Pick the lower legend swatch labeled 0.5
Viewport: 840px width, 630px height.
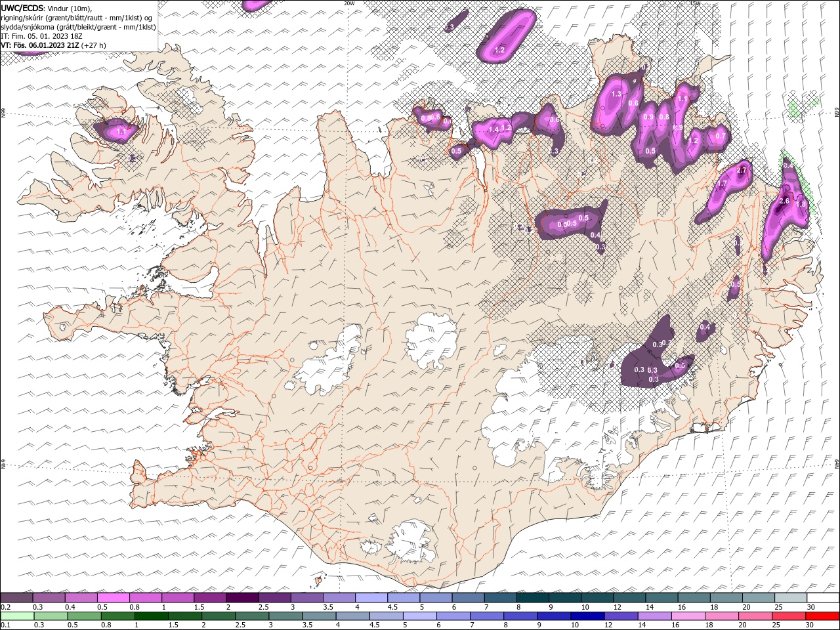pos(83,616)
